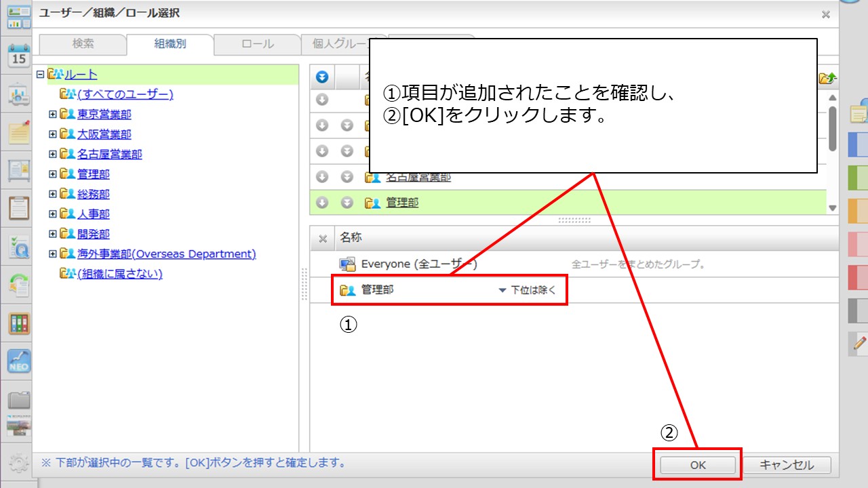The image size is (868, 488).
Task: Select (組織に属さない) in the tree
Action: point(119,274)
